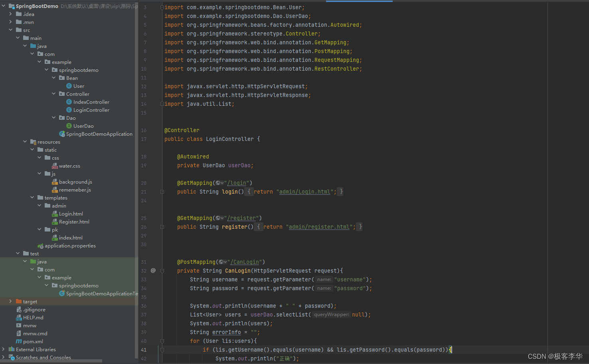Click the /login mapping URL

click(x=236, y=183)
